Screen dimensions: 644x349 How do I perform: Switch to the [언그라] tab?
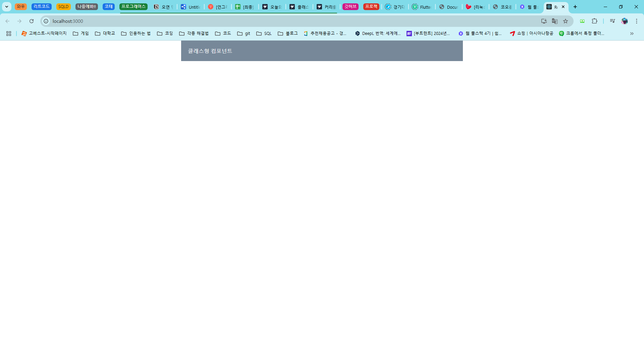point(218,7)
